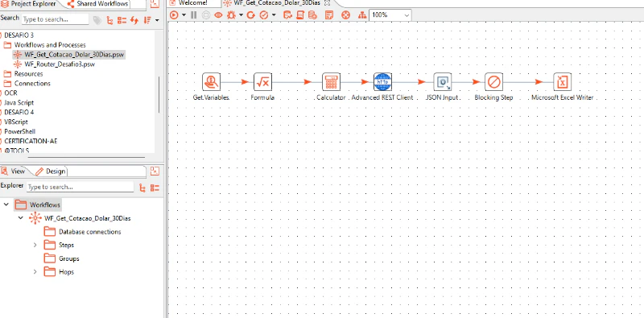
Task: Start debugging with the bug icon
Action: [231, 15]
